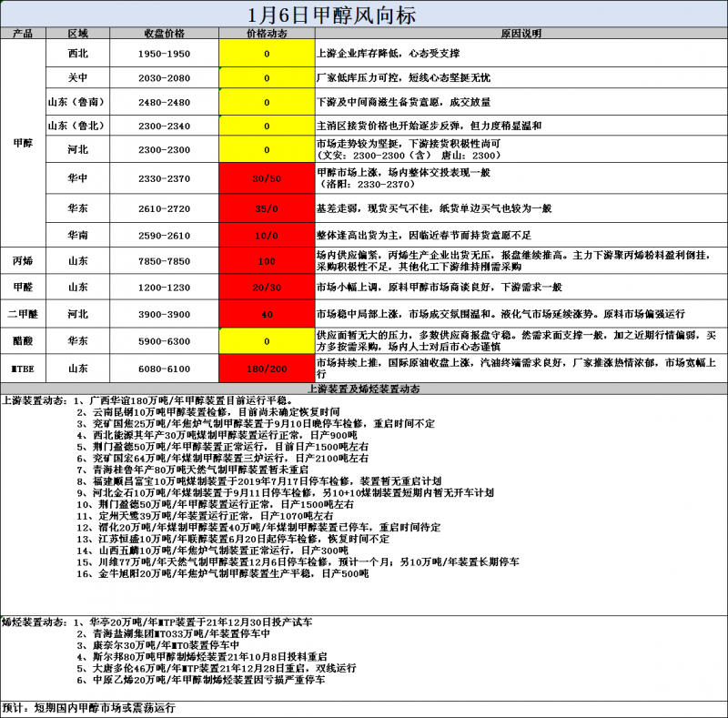The height and width of the screenshot is (718, 728).
Task: Click the red cell showing '40'
Action: click(x=267, y=315)
